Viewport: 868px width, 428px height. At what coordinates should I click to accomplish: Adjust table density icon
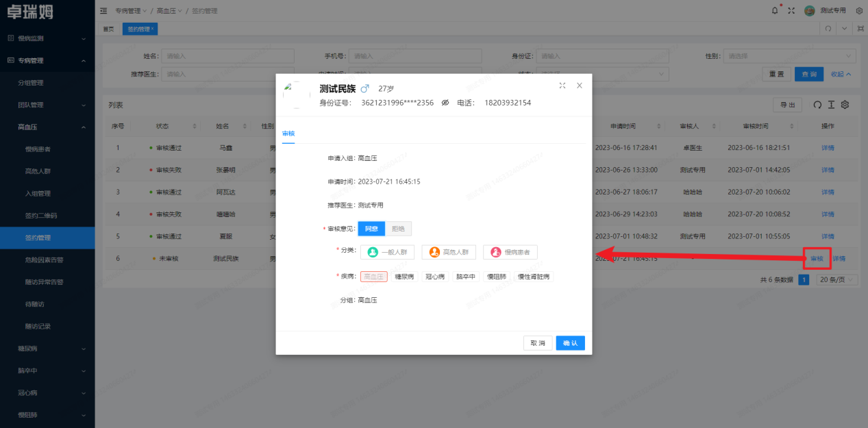pos(830,105)
